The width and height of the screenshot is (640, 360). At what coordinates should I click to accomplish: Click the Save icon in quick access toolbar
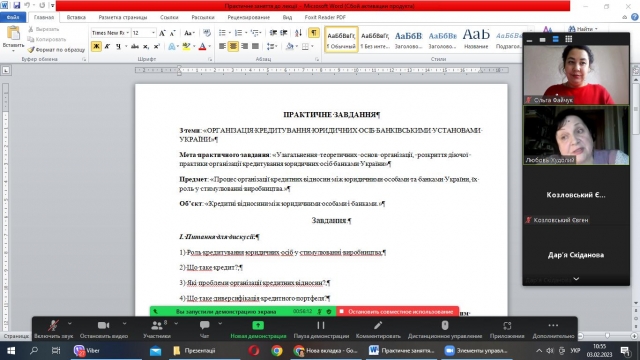[x=17, y=5]
